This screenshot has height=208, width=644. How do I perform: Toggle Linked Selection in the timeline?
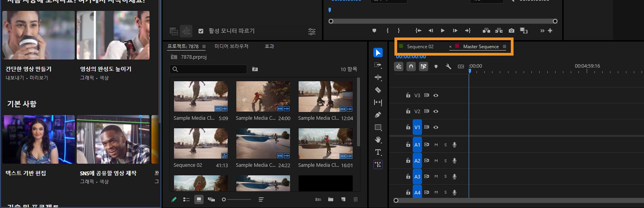(424, 66)
